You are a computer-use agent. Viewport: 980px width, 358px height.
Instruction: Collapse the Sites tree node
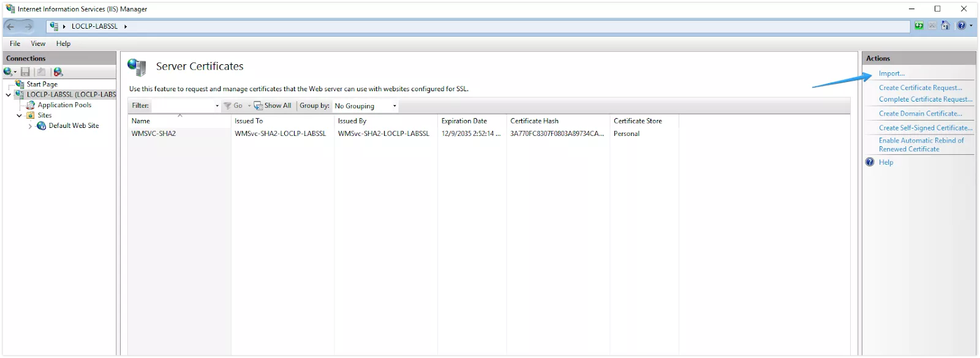(19, 116)
